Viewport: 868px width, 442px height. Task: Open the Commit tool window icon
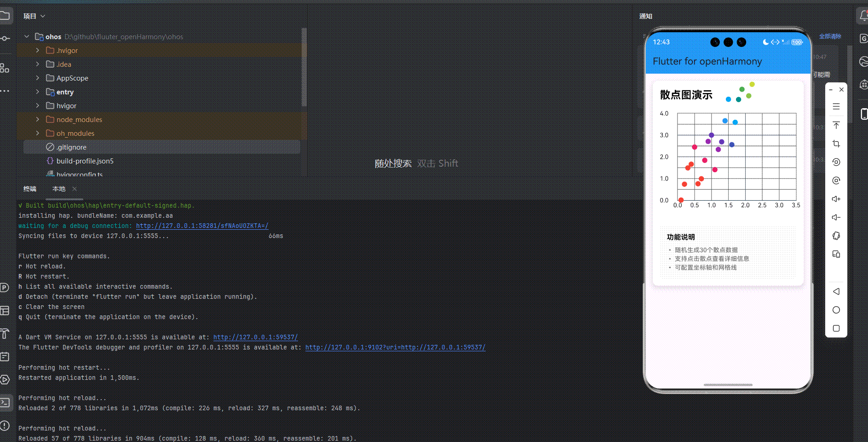pyautogui.click(x=5, y=39)
